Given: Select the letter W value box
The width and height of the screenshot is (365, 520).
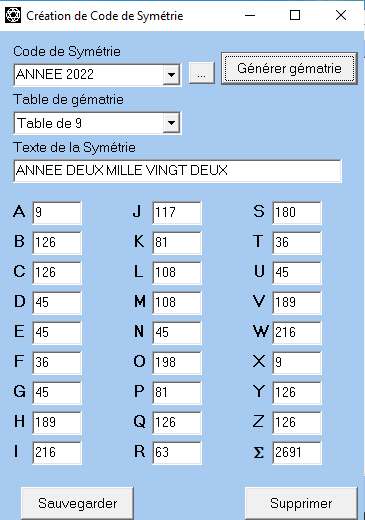Looking at the screenshot, I should (297, 332).
